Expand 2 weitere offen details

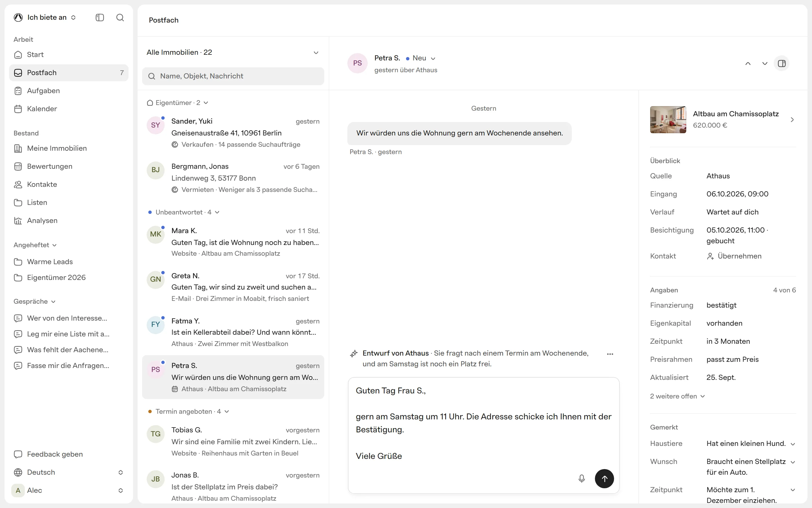pyautogui.click(x=678, y=397)
